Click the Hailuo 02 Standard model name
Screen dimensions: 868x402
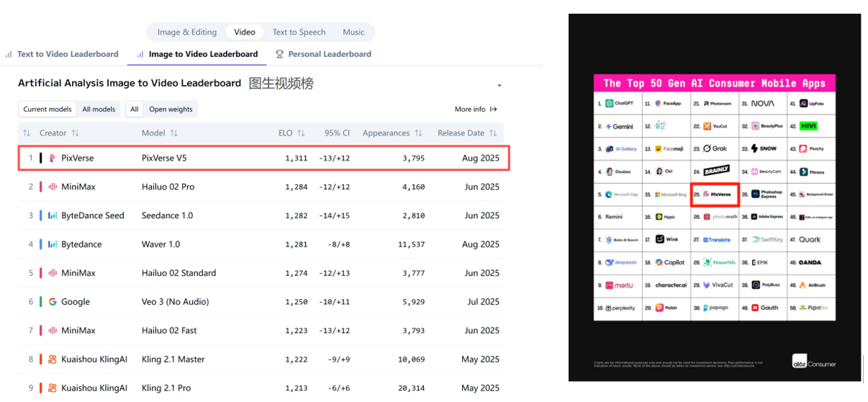pos(178,273)
